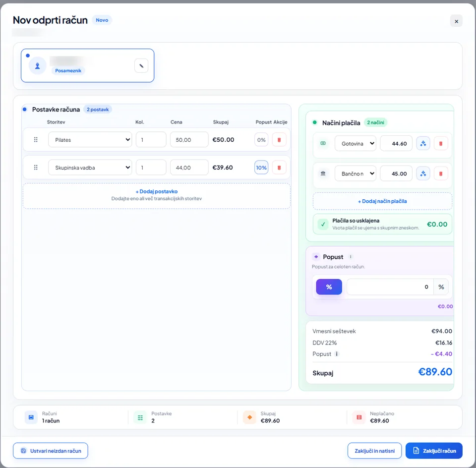Image resolution: width=476 pixels, height=468 pixels.
Task: Click the Ustvari neizdan račun button
Action: tap(51, 451)
